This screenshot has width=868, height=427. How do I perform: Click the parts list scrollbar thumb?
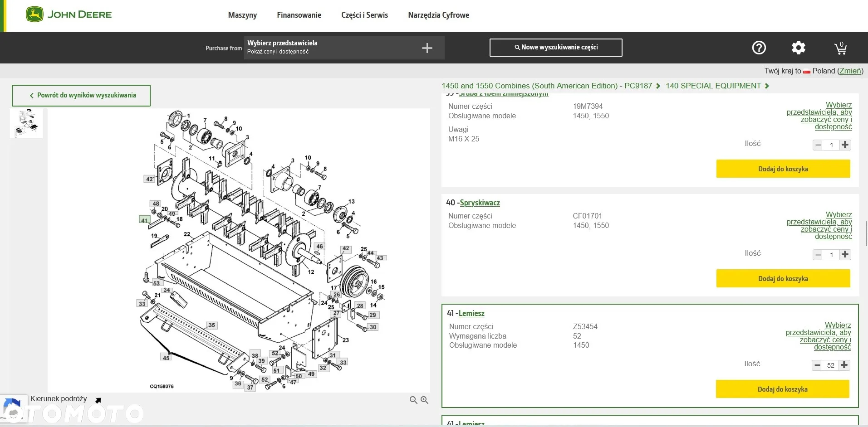click(x=866, y=234)
